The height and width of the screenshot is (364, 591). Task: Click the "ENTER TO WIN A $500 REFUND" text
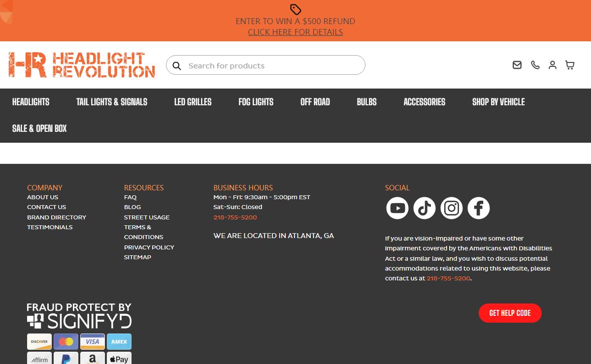pos(295,21)
